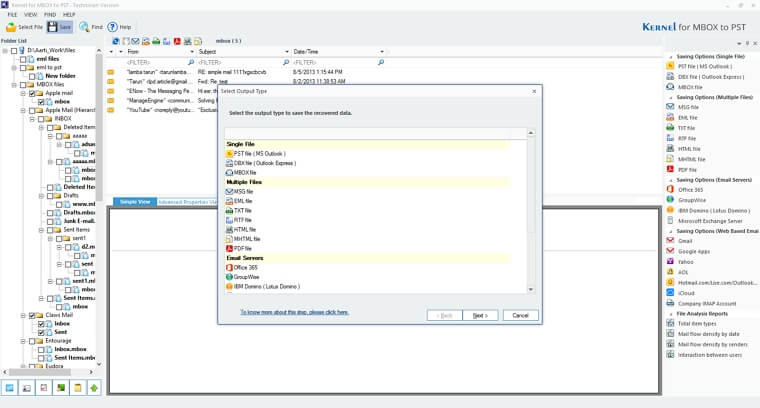Screen dimensions: 760x408
Task: Open the FILE menu
Action: tap(12, 15)
